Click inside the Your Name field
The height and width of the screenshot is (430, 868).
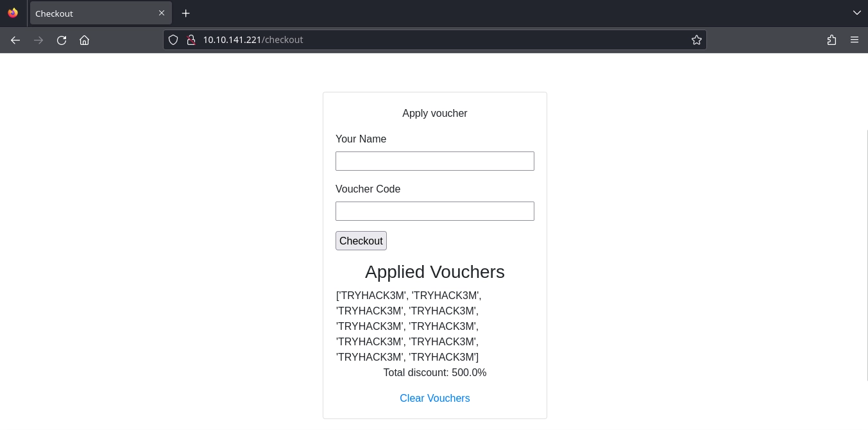click(x=435, y=161)
